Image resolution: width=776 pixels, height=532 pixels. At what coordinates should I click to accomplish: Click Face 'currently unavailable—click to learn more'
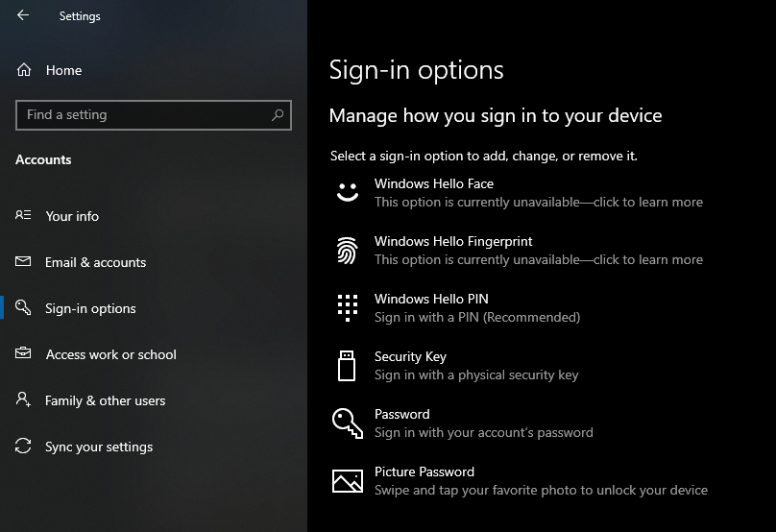coord(539,202)
